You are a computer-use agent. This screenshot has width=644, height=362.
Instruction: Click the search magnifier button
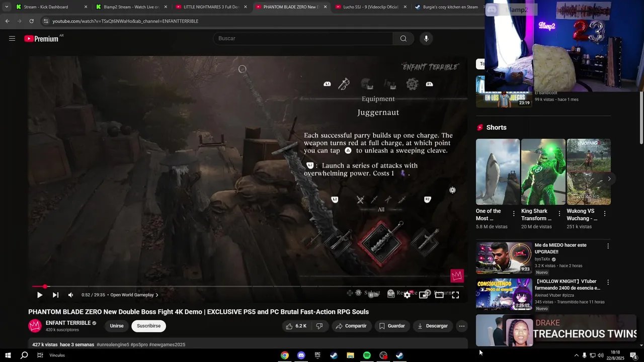403,38
